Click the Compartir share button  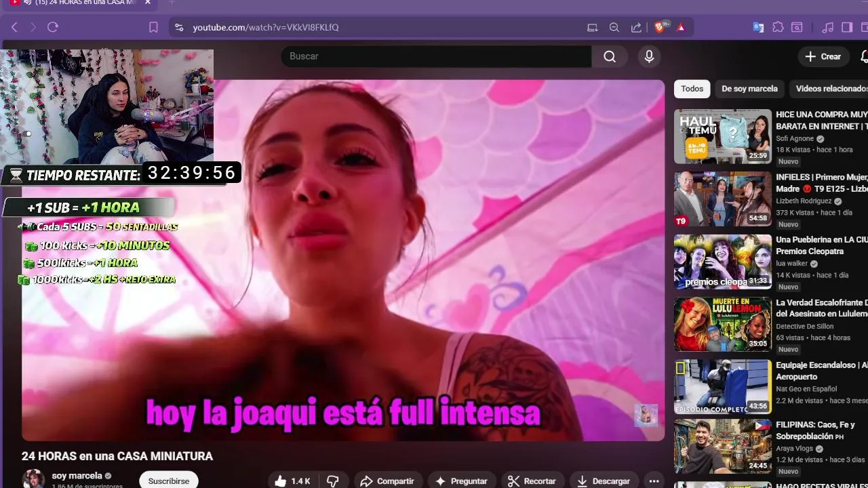[387, 481]
